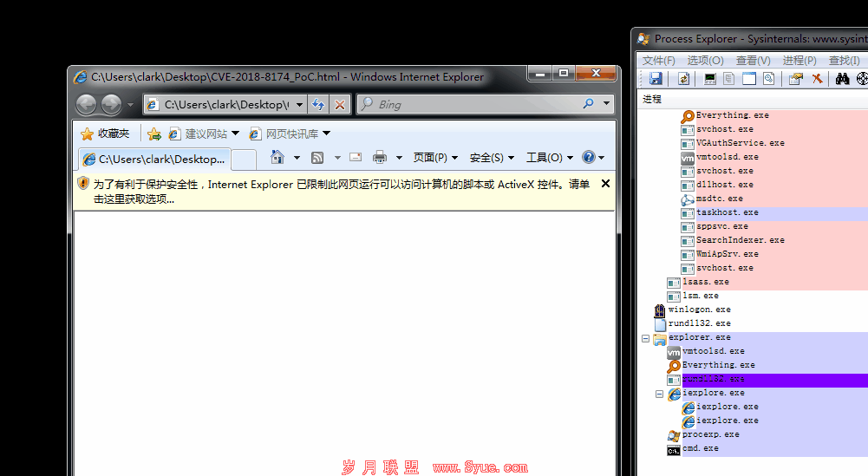Select WmiApSrv.exe process row
Screen dimensions: 868x476
click(x=773, y=254)
